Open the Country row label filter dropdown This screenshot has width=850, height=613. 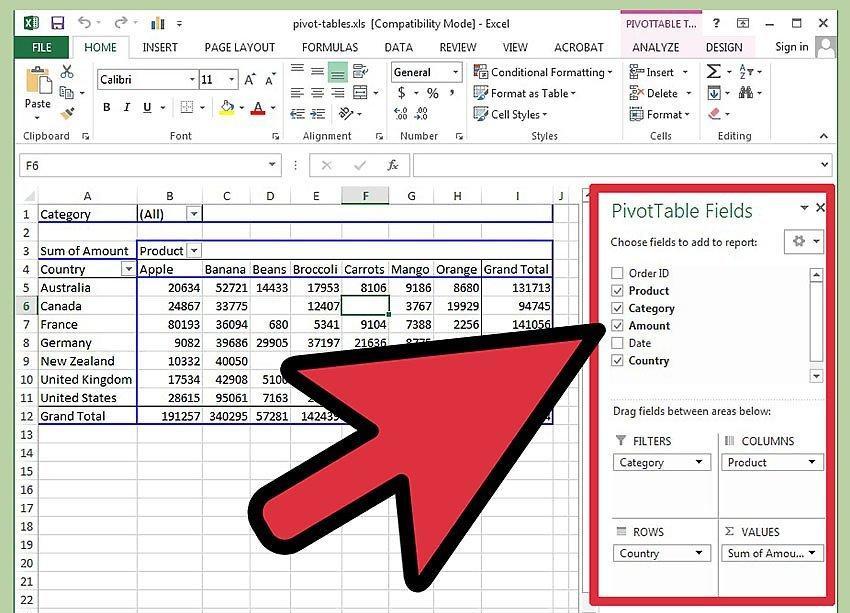click(128, 269)
